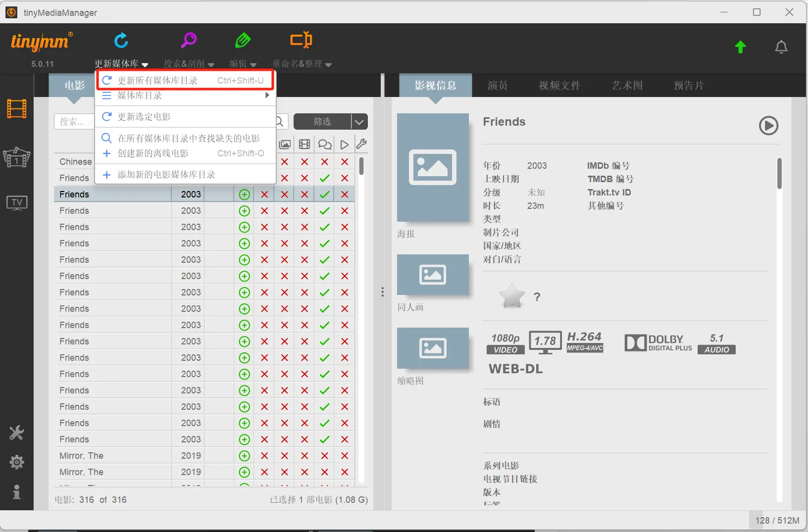Open the notification bell icon
Screen dimensions: 808x532
(x=781, y=47)
